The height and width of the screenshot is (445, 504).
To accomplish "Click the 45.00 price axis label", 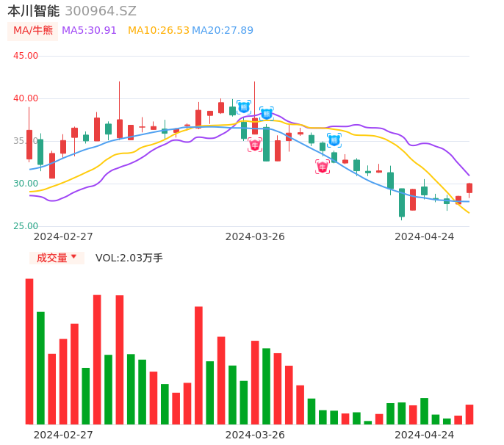I will coord(26,56).
